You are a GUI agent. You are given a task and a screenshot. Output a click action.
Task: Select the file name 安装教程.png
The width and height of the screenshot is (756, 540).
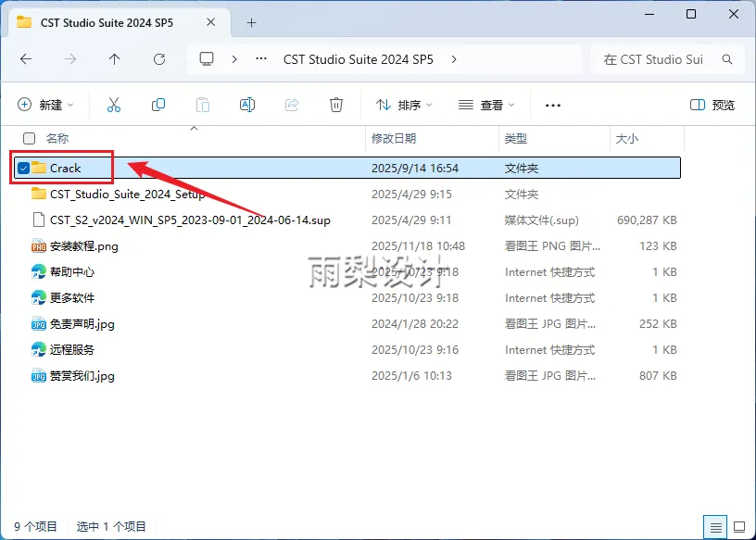coord(84,245)
